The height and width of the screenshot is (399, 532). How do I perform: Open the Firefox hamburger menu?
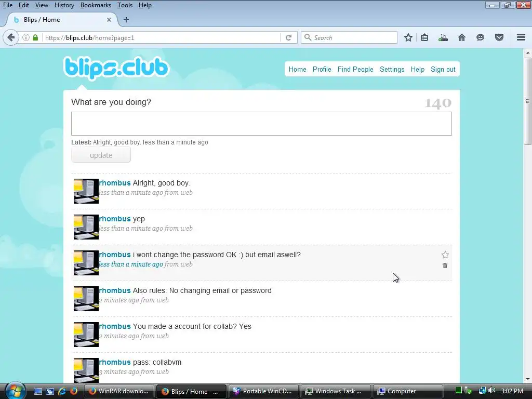click(x=521, y=37)
